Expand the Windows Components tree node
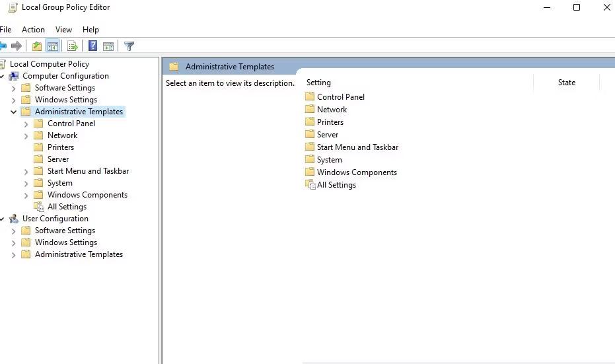This screenshot has height=364, width=615. click(26, 196)
